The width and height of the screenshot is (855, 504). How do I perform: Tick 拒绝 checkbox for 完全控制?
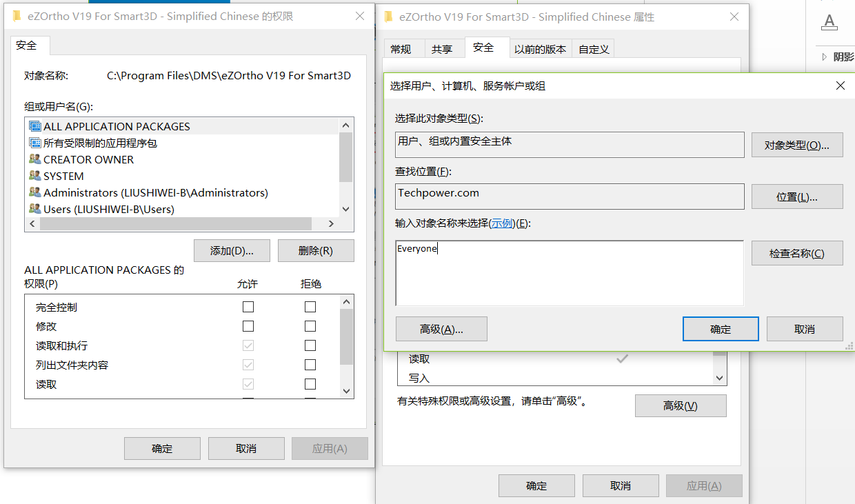point(310,307)
